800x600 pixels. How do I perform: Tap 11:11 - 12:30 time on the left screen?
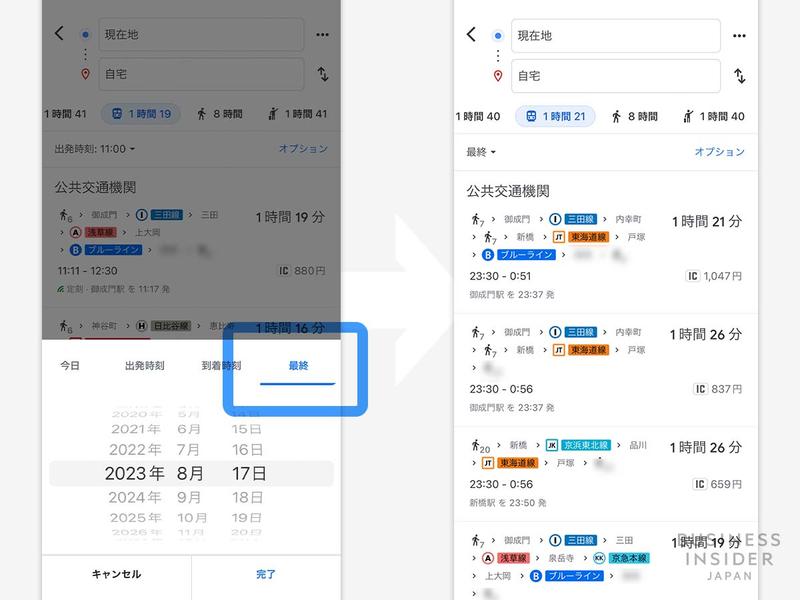pyautogui.click(x=87, y=270)
